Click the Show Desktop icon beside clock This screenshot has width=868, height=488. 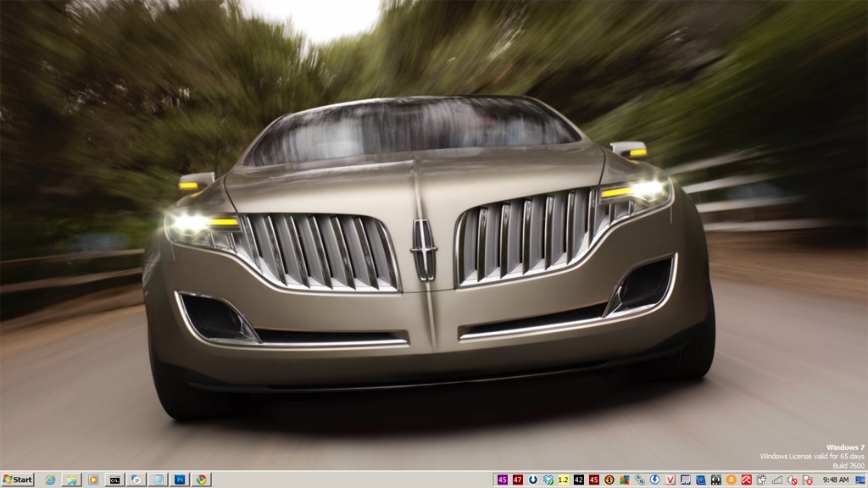tap(860, 480)
